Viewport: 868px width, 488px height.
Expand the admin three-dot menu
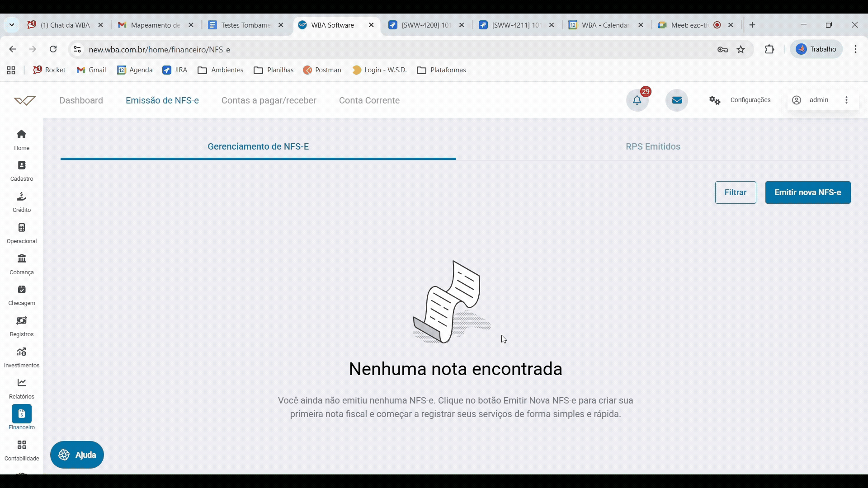click(846, 100)
